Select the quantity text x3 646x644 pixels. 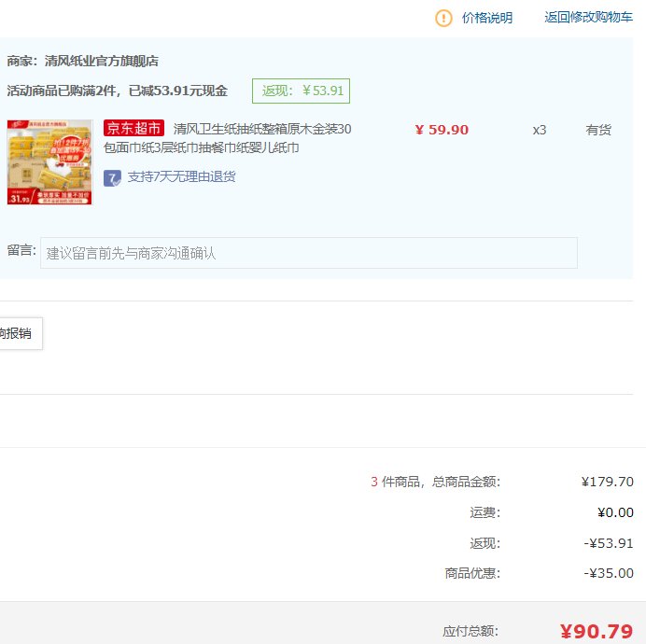pyautogui.click(x=540, y=131)
